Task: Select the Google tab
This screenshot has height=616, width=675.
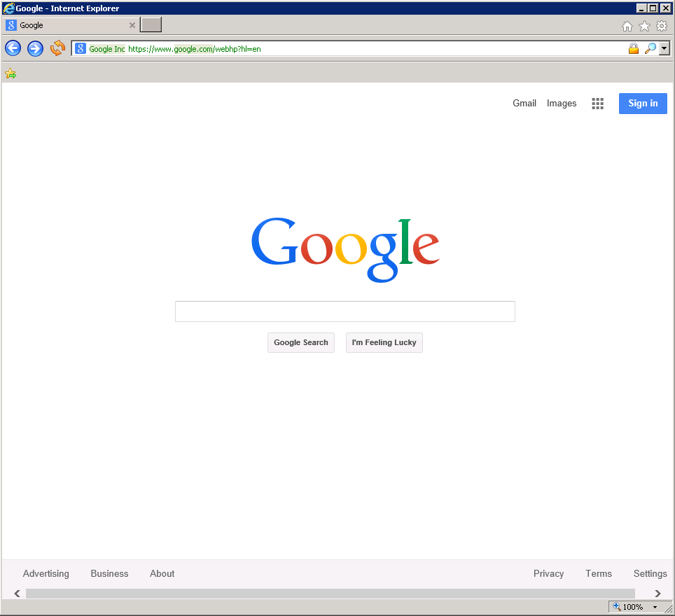Action: tap(71, 25)
